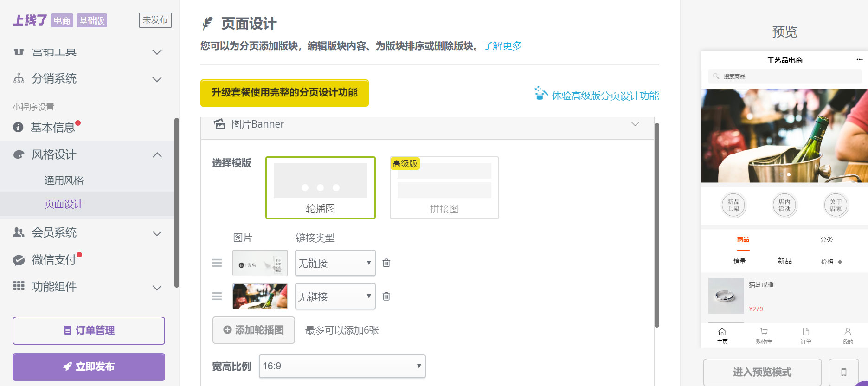Delete the second carousel image row

[386, 296]
